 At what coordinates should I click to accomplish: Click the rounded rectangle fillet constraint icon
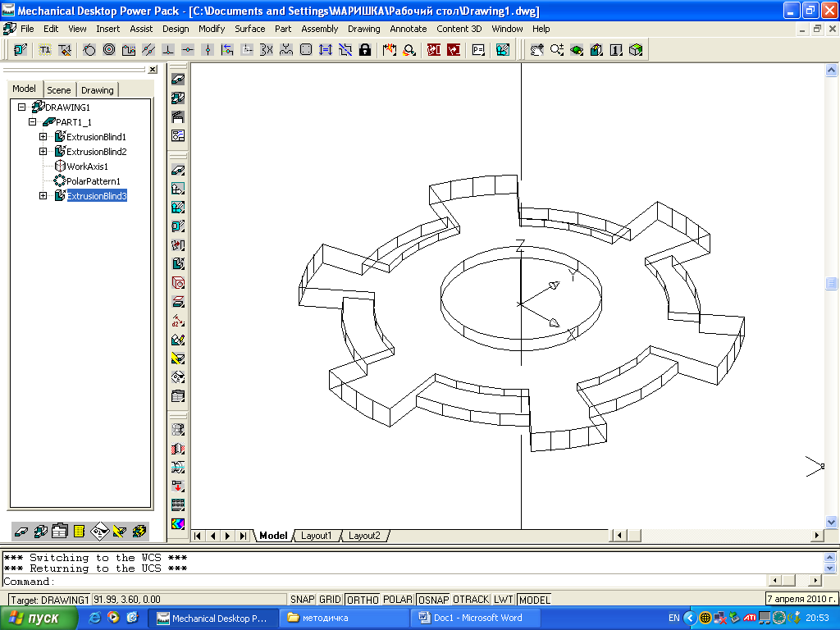pos(306,50)
